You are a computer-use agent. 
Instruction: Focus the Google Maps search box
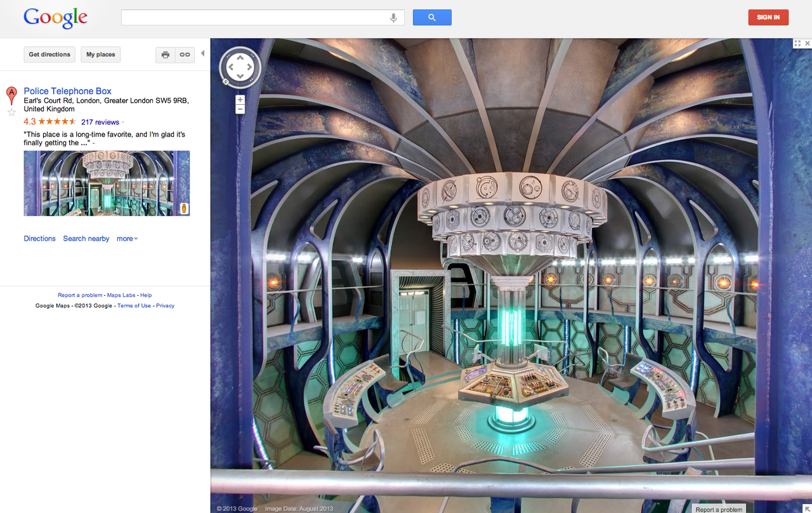[263, 18]
